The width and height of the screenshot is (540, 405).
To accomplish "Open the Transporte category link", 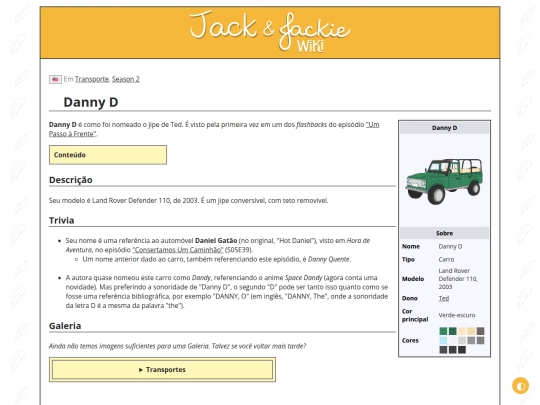I will click(x=92, y=79).
